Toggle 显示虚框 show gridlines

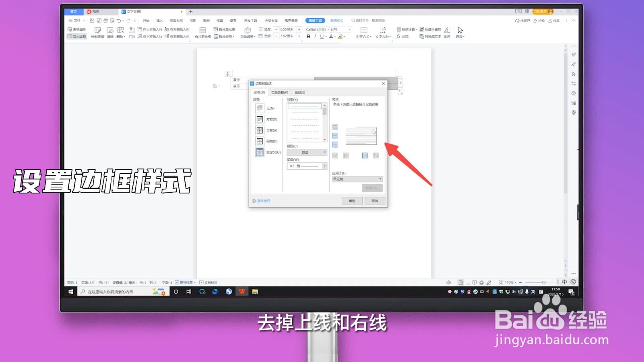(76, 37)
